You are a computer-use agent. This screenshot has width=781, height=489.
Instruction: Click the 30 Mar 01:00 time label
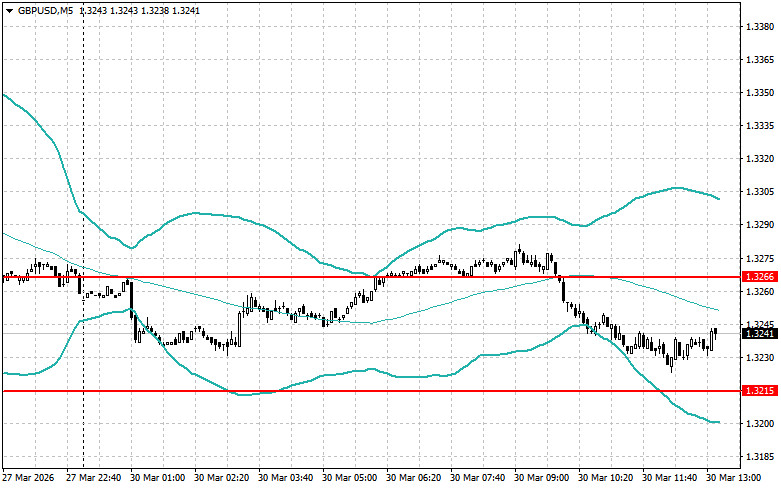157,478
